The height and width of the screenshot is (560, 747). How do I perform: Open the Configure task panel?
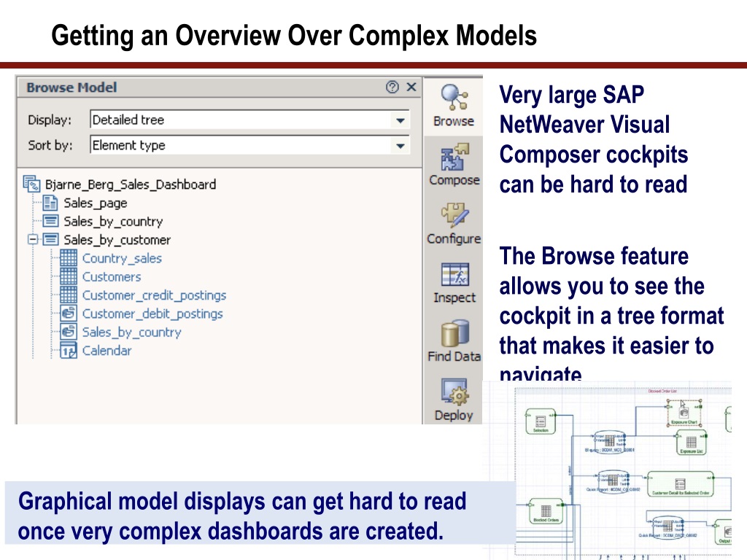(454, 223)
